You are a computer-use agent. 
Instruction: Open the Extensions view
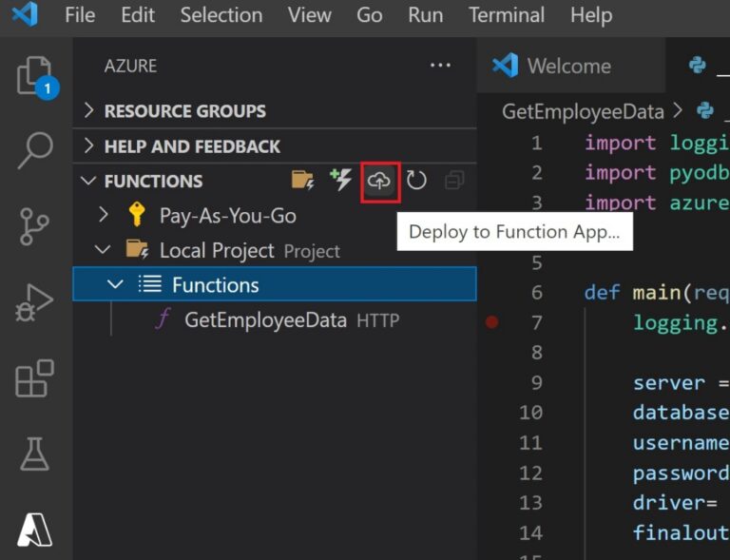pos(35,378)
